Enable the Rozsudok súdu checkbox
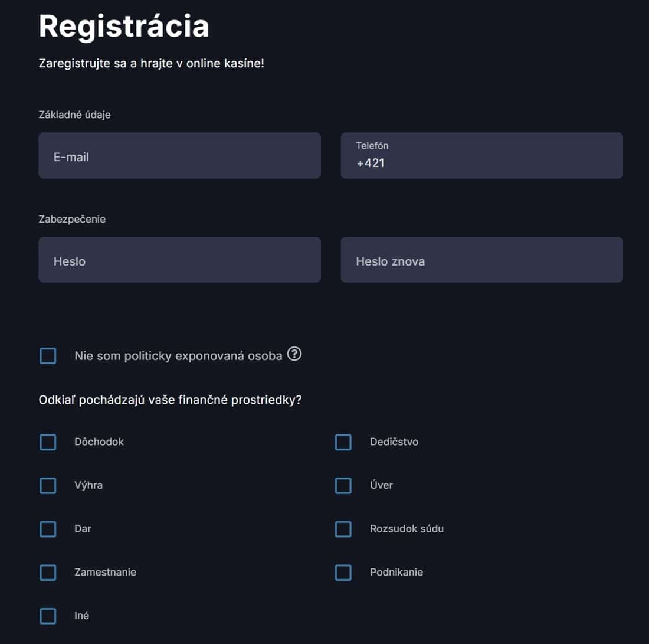Viewport: 649px width, 644px height. click(x=343, y=529)
